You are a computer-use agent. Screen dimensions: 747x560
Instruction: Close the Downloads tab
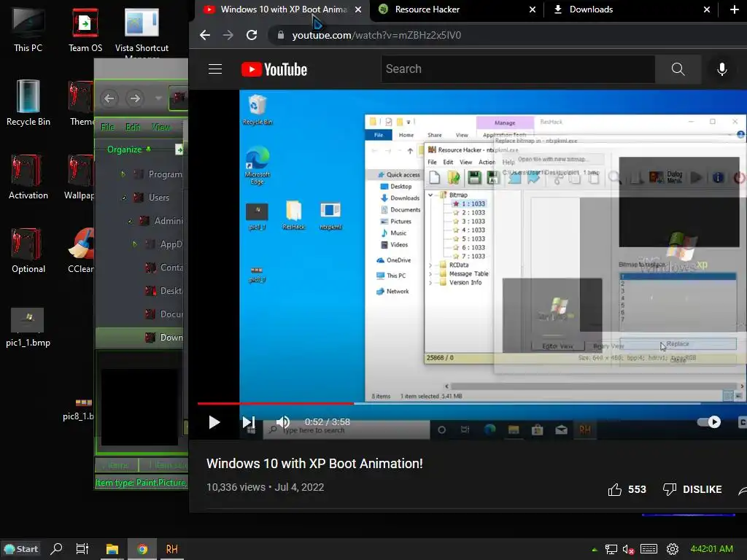pos(706,9)
